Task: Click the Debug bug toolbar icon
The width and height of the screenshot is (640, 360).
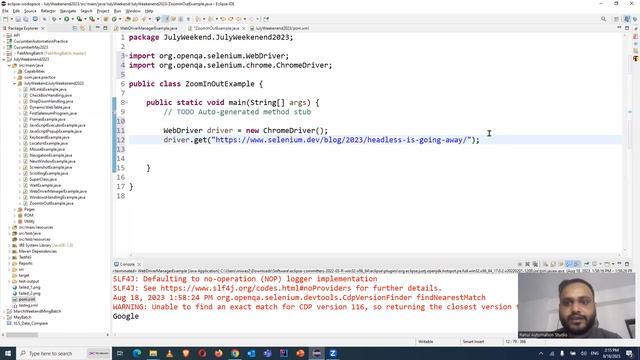Action: (x=54, y=19)
